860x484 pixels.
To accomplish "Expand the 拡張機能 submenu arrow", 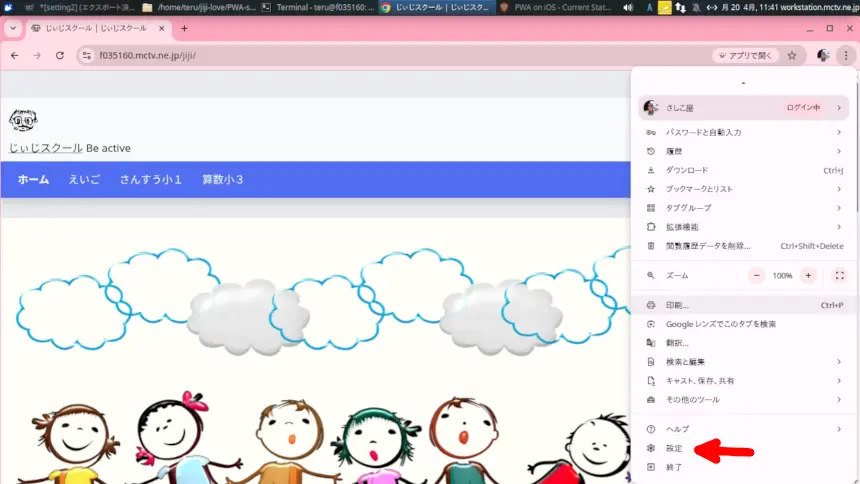I will click(x=839, y=227).
